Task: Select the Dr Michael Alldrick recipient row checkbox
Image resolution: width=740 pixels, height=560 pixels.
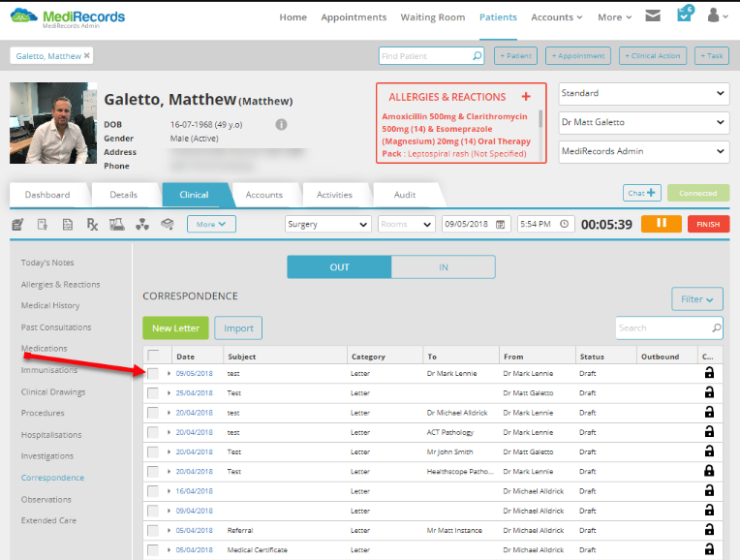Action: [x=153, y=413]
